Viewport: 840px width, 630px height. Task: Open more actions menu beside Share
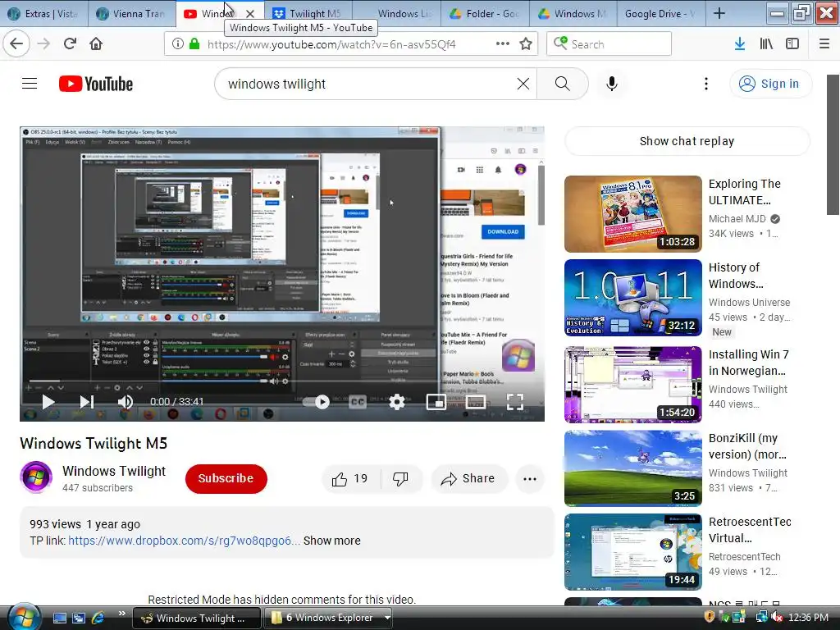point(530,479)
